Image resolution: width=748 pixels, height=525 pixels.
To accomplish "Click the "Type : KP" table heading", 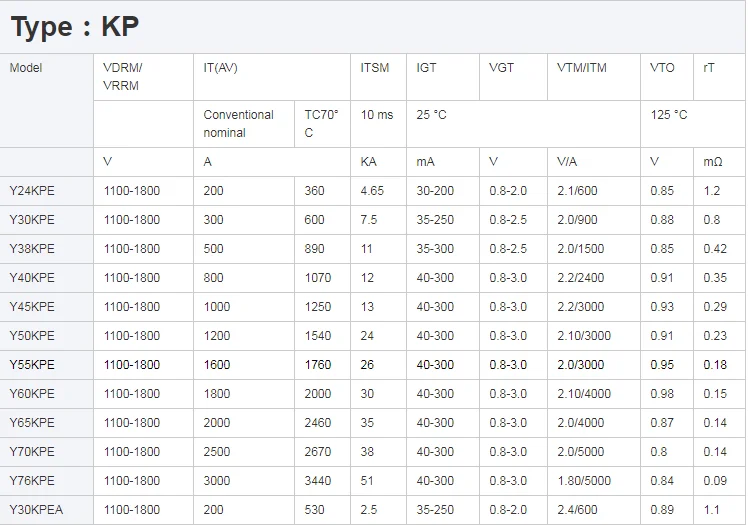I will point(76,27).
